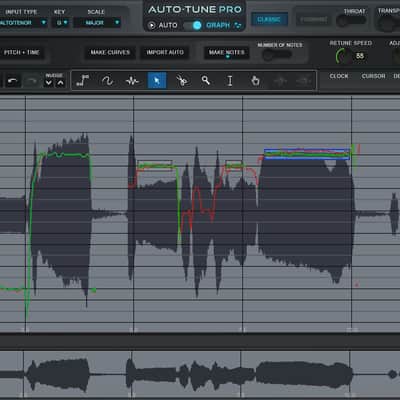This screenshot has height=400, width=400.
Task: Open the Input Type dropdown
Action: pyautogui.click(x=23, y=23)
